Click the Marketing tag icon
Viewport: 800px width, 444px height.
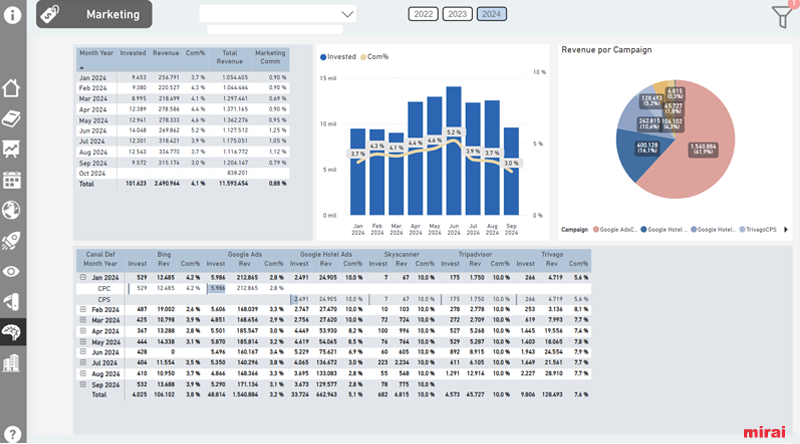(x=50, y=14)
